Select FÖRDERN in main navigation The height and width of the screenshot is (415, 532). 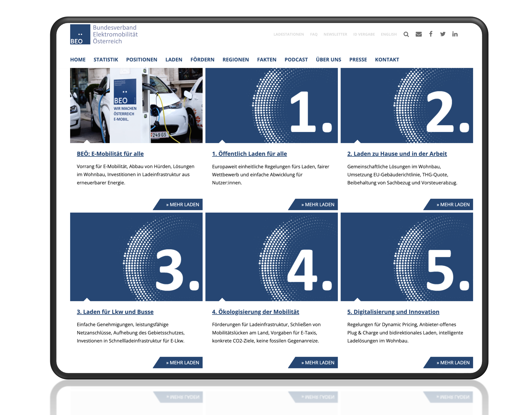(x=202, y=60)
